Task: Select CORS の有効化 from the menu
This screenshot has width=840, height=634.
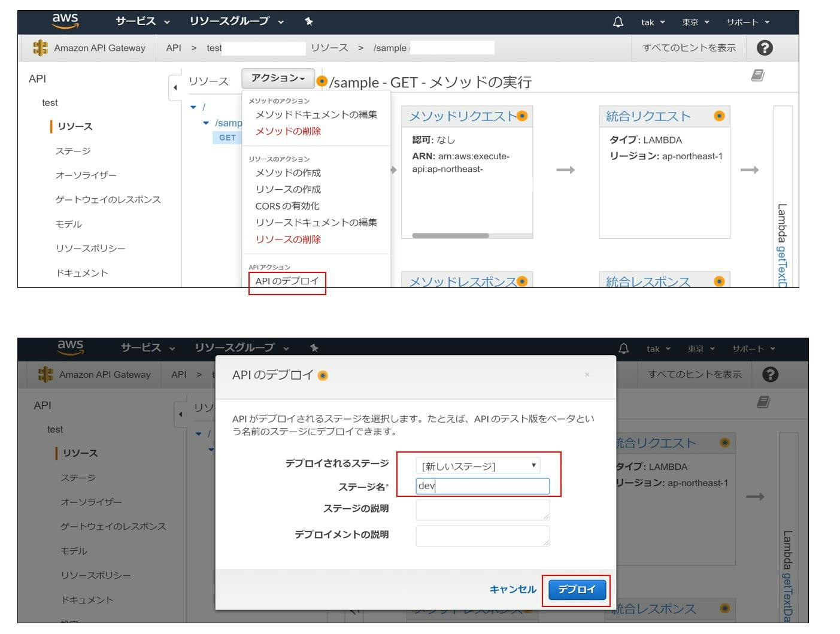Action: (x=287, y=206)
